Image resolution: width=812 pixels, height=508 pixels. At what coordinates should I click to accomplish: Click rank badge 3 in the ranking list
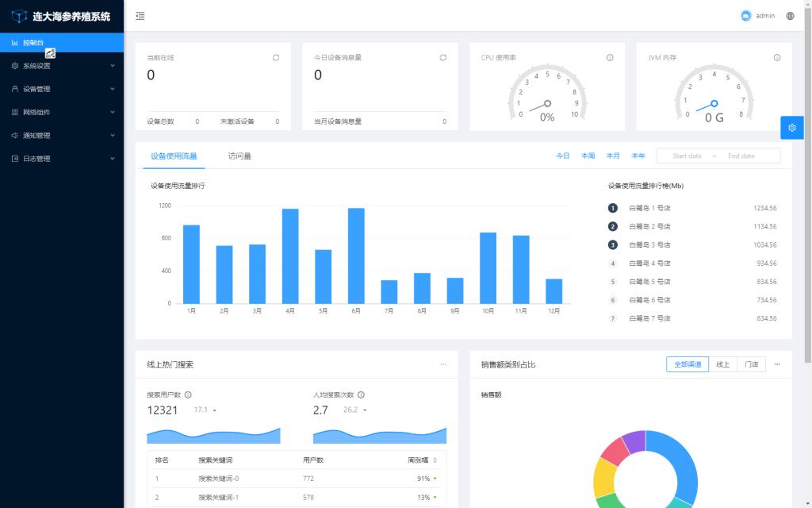pyautogui.click(x=613, y=244)
